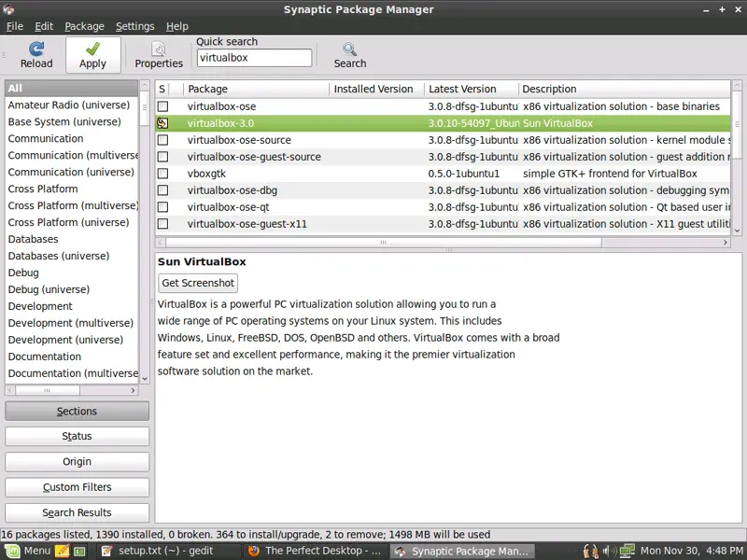Show the Search Results view
Image resolution: width=747 pixels, height=560 pixels.
[x=77, y=512]
